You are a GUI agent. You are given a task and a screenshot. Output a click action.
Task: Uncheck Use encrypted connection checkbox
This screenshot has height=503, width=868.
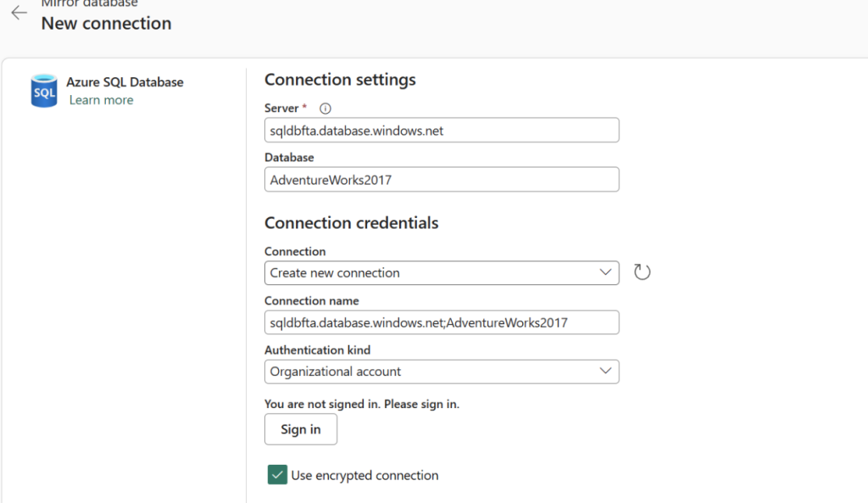click(x=277, y=475)
